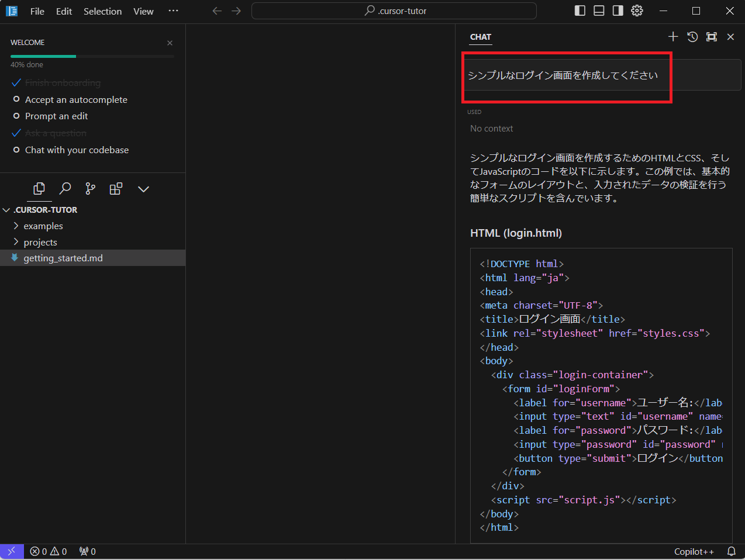The image size is (745, 560).
Task: Toggle the primary left sidebar layout icon
Action: [580, 11]
